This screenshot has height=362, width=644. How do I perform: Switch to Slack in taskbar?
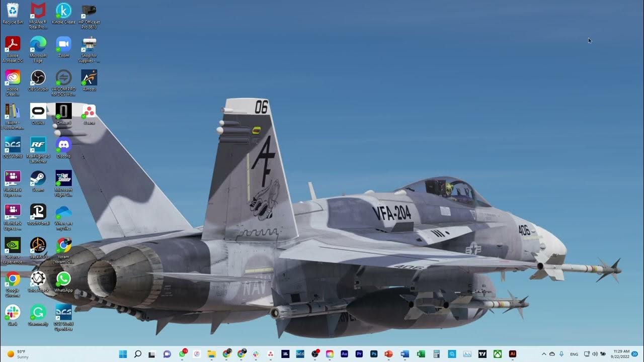tap(256, 354)
